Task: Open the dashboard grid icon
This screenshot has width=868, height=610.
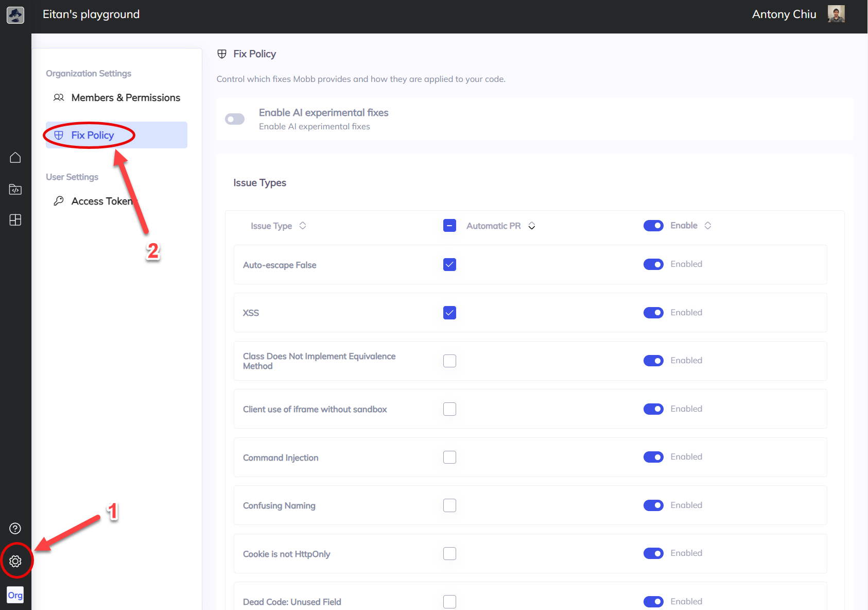Action: click(x=15, y=220)
